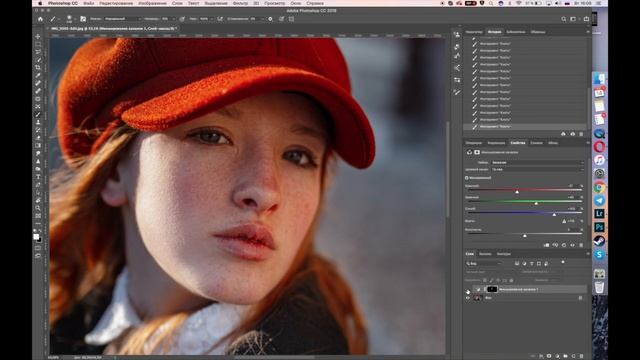640x360 pixels.
Task: Open Skype from the Dock
Action: tap(599, 255)
